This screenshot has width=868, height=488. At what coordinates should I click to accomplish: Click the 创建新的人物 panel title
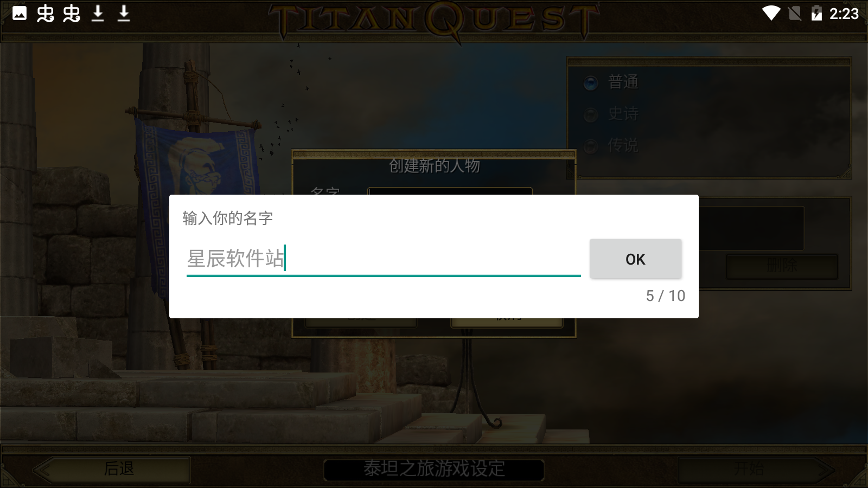click(x=434, y=166)
